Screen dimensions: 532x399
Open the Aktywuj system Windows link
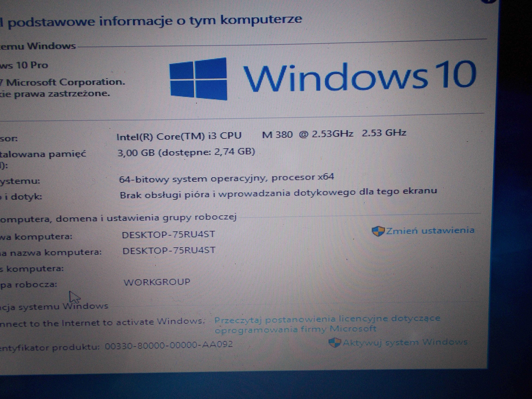(x=405, y=342)
